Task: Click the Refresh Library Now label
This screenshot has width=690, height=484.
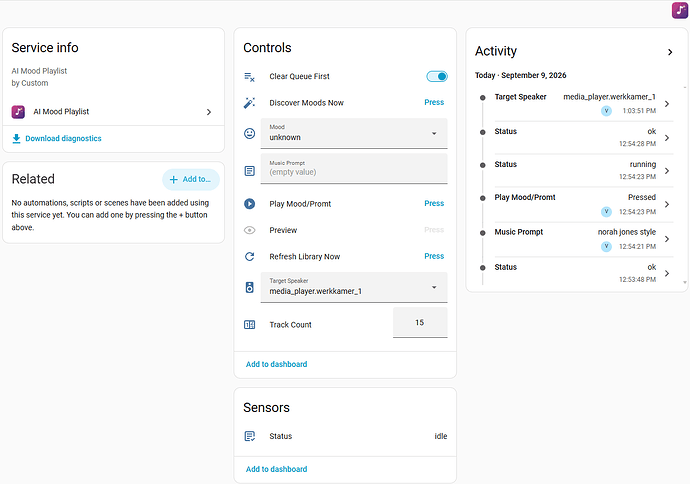Action: pyautogui.click(x=305, y=257)
